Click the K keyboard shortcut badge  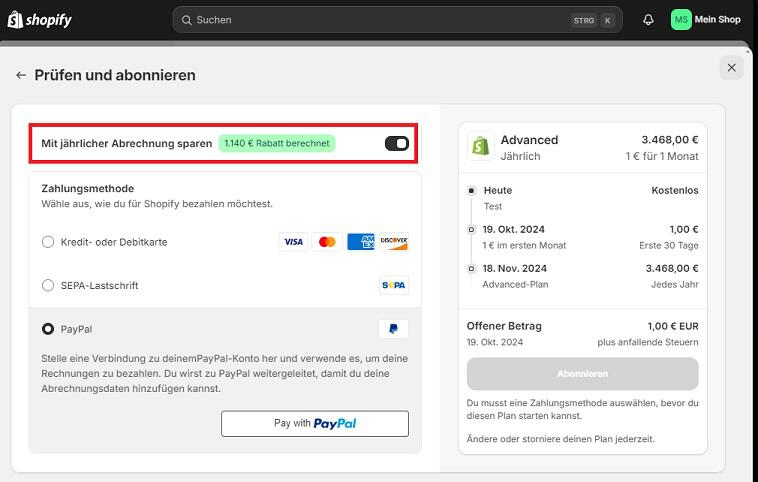click(x=608, y=20)
